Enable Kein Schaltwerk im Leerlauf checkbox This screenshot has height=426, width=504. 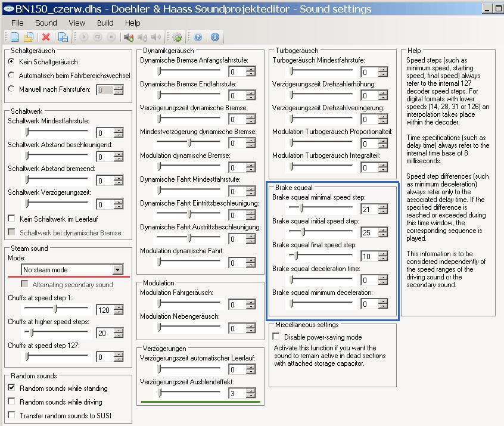(11, 219)
